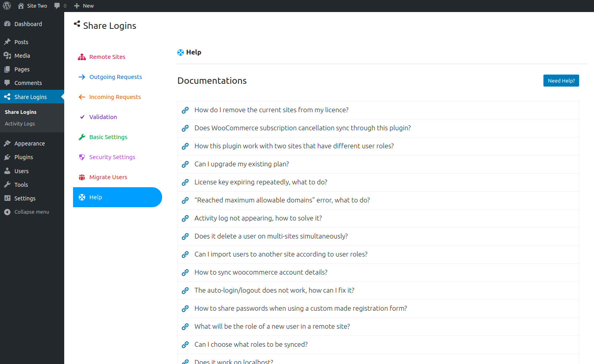The width and height of the screenshot is (594, 364).
Task: Expand the New content menu
Action: (84, 6)
